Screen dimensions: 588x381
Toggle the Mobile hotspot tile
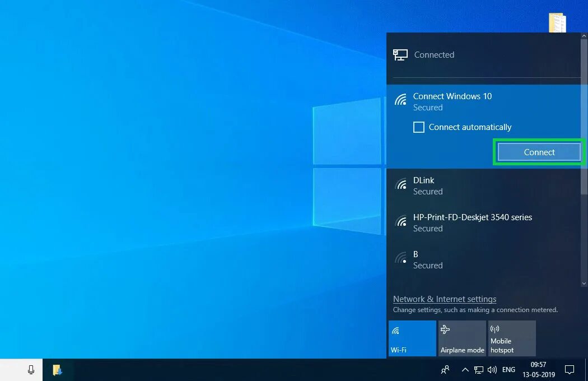[x=512, y=338]
